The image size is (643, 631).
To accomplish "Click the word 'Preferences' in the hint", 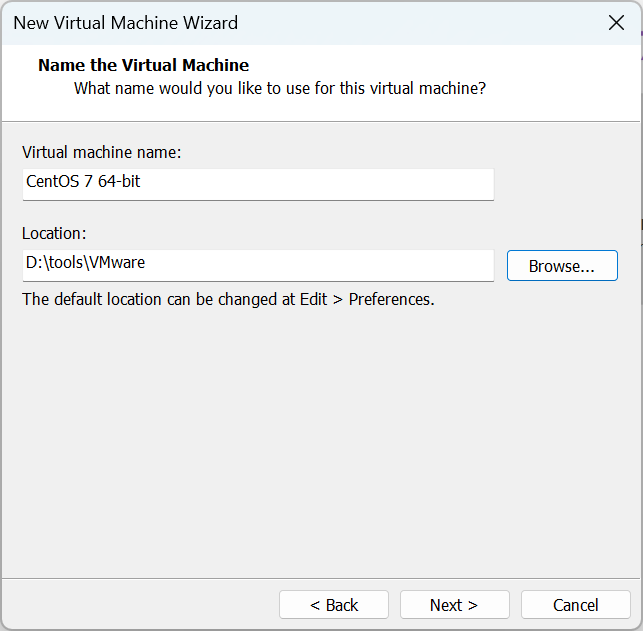I will tap(390, 299).
